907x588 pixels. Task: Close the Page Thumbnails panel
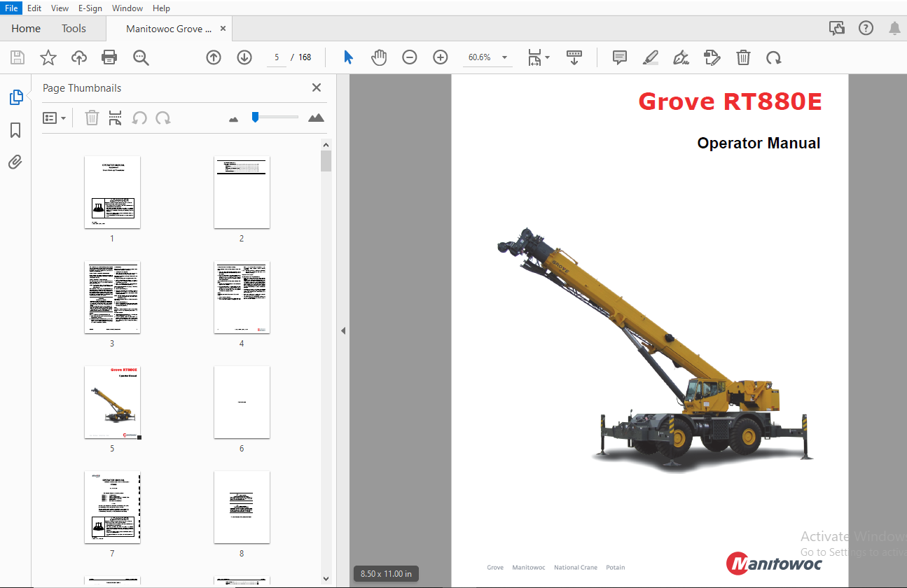click(317, 87)
